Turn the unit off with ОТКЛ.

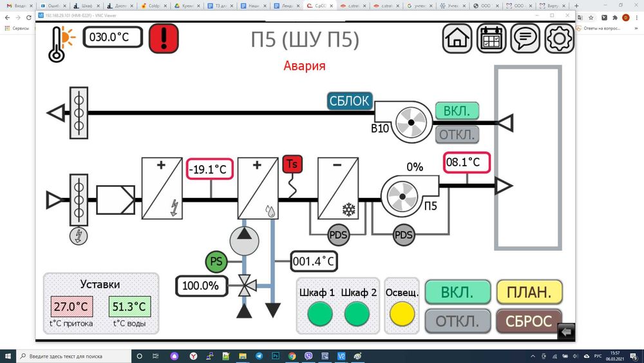tap(457, 321)
